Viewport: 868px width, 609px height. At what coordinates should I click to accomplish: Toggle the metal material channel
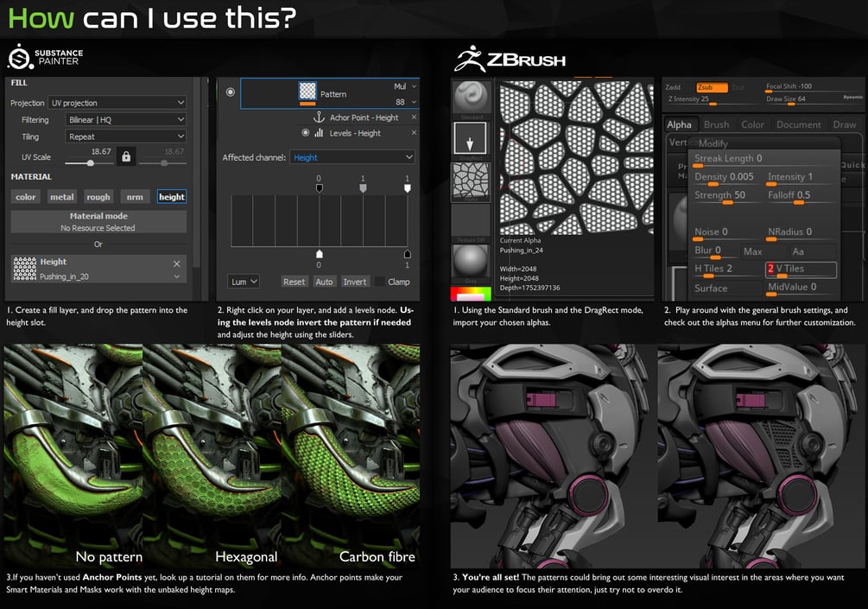(x=61, y=197)
